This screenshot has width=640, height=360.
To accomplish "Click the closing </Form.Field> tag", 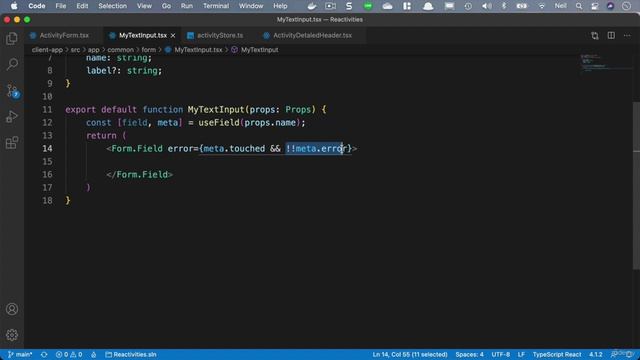I will (x=140, y=175).
